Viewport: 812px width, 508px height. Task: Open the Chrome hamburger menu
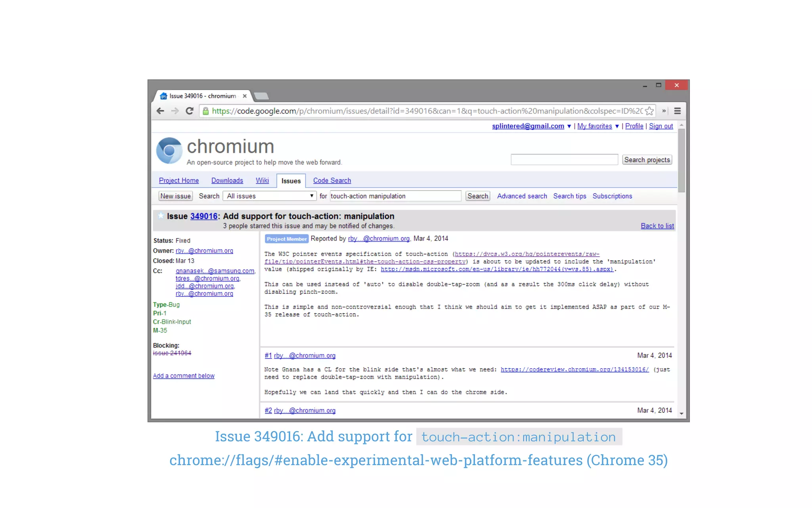coord(678,111)
